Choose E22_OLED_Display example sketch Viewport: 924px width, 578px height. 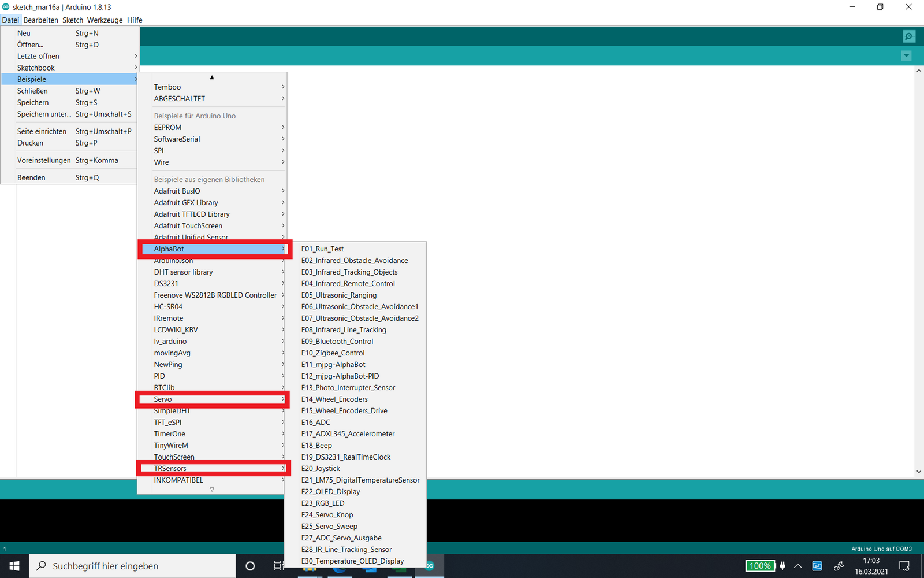pyautogui.click(x=330, y=492)
